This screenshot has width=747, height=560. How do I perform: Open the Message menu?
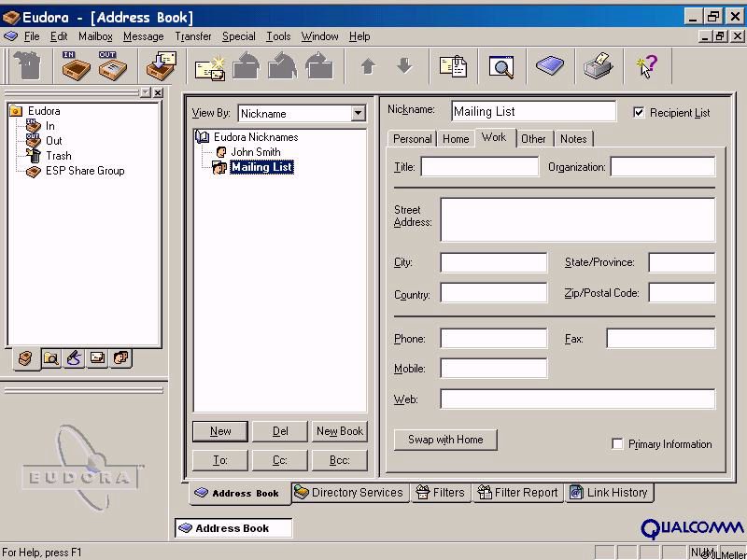(144, 36)
